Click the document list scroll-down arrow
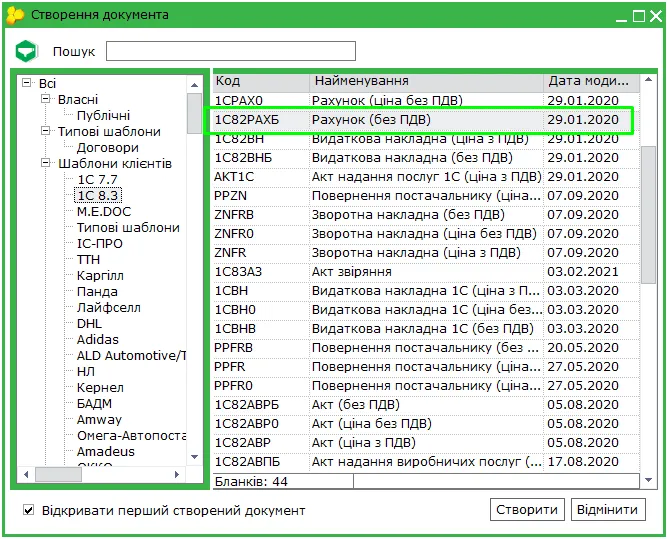Screen dimensions: 667x539 648,480
